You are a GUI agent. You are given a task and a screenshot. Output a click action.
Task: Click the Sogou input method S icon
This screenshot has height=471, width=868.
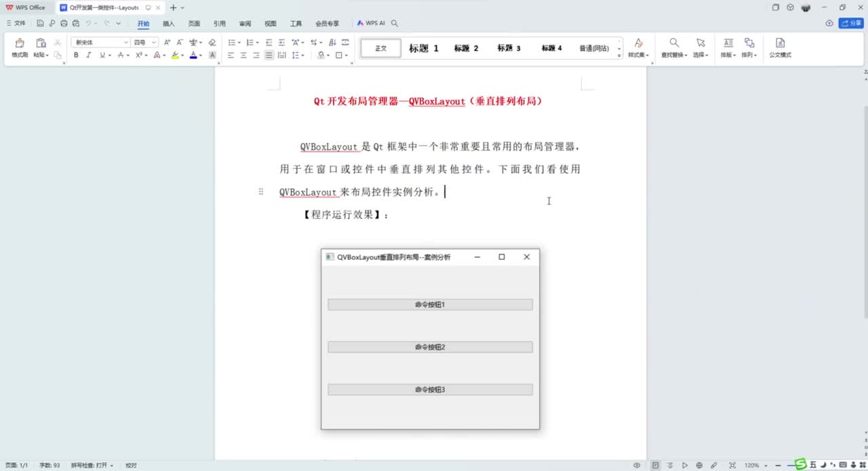[x=801, y=464]
